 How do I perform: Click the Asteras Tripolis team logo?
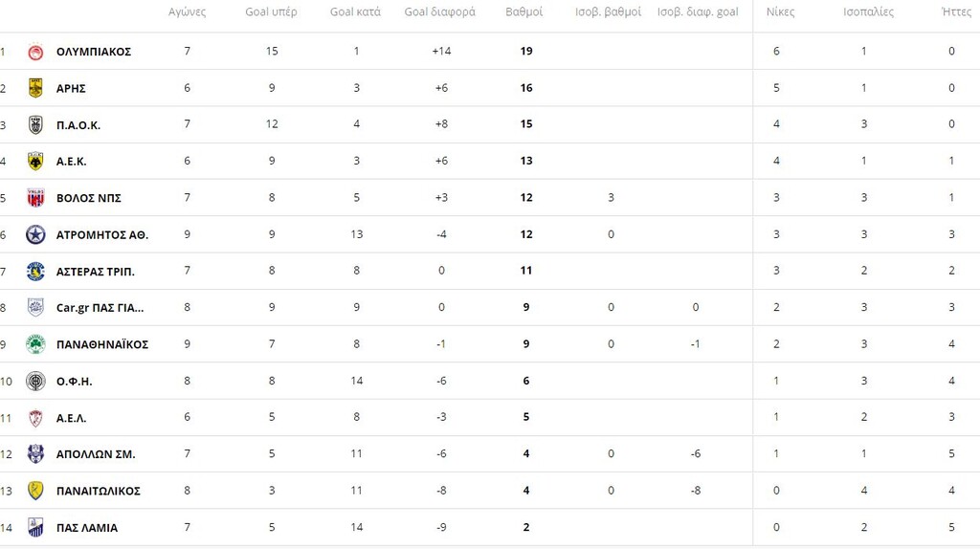click(35, 272)
